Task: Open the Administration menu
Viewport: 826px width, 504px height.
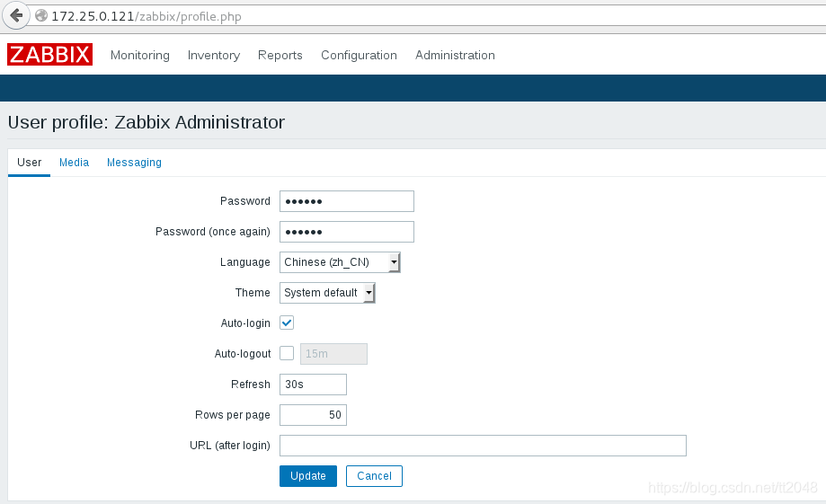Action: click(x=455, y=56)
